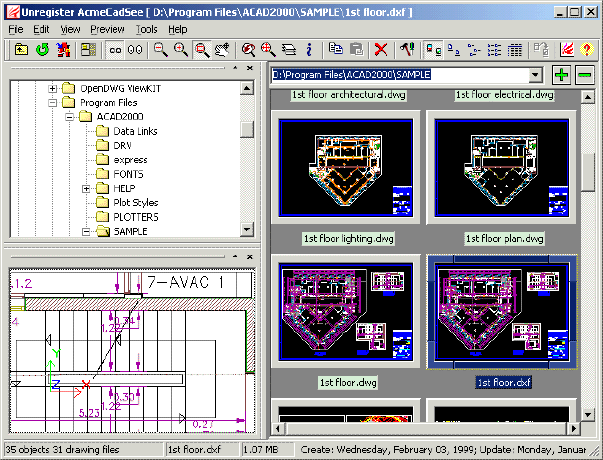Click the red X delete icon
Screen dimensions: 603x460
[x=381, y=50]
